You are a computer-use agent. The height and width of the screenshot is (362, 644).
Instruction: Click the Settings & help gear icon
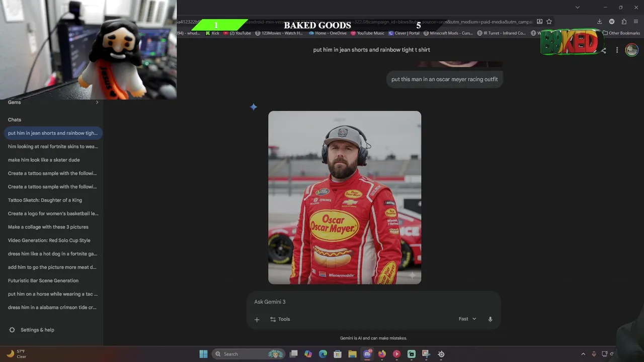click(12, 330)
